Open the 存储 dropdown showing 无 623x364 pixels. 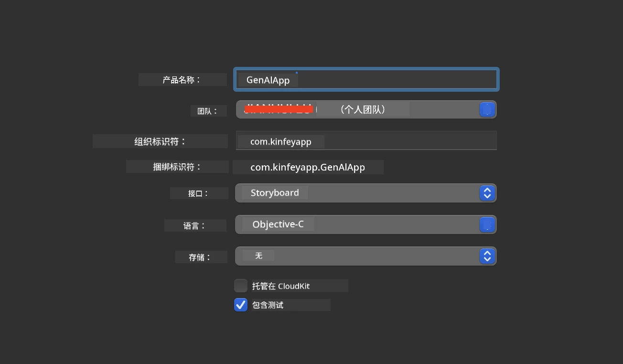click(x=366, y=256)
